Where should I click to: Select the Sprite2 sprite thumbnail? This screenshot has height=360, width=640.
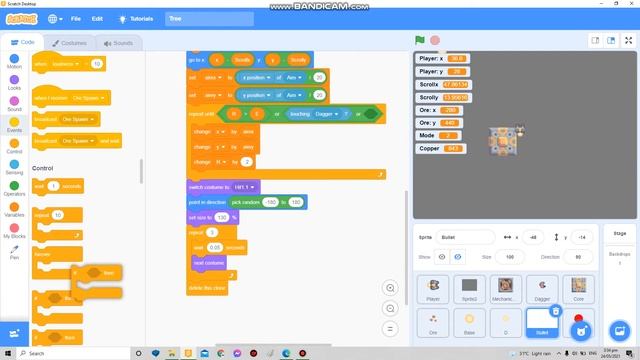click(x=469, y=289)
